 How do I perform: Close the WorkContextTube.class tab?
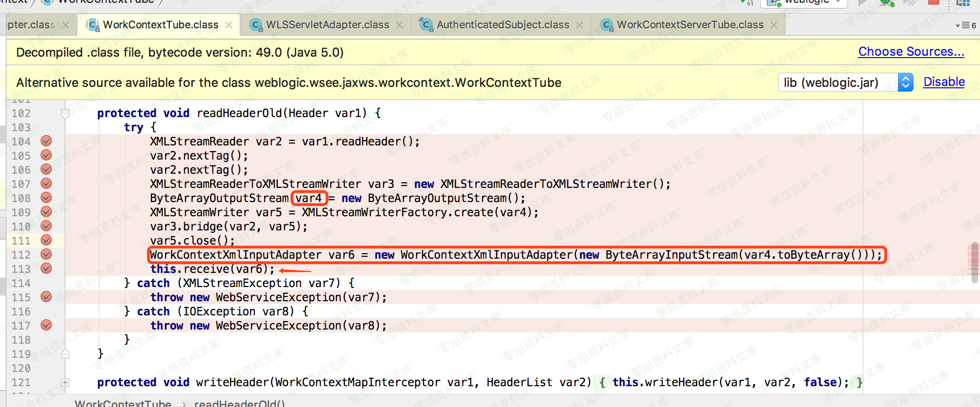[229, 25]
